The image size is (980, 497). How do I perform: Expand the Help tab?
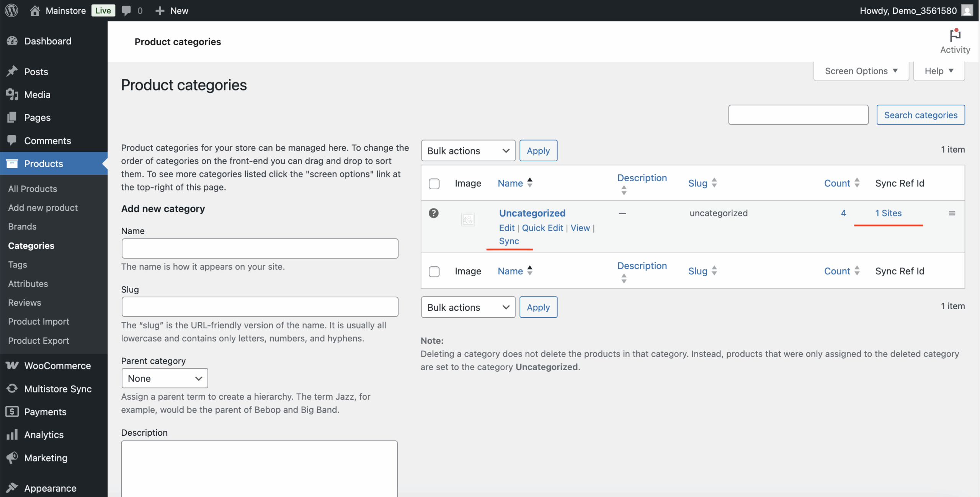click(x=938, y=71)
